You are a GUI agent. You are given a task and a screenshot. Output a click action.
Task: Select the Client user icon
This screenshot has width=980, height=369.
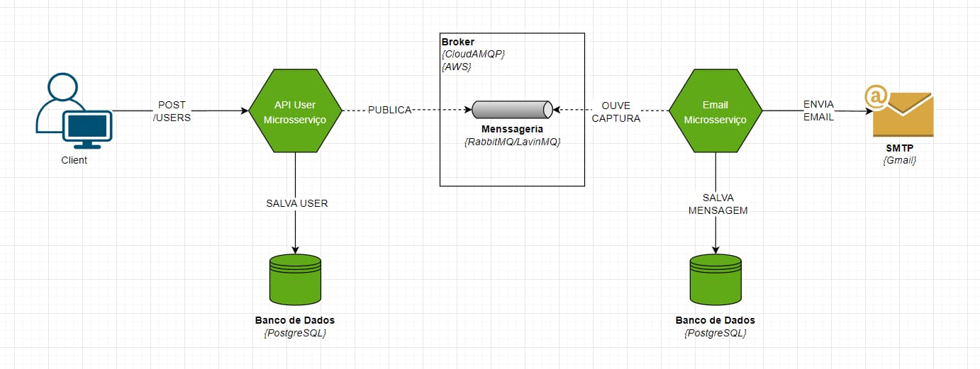[74, 112]
